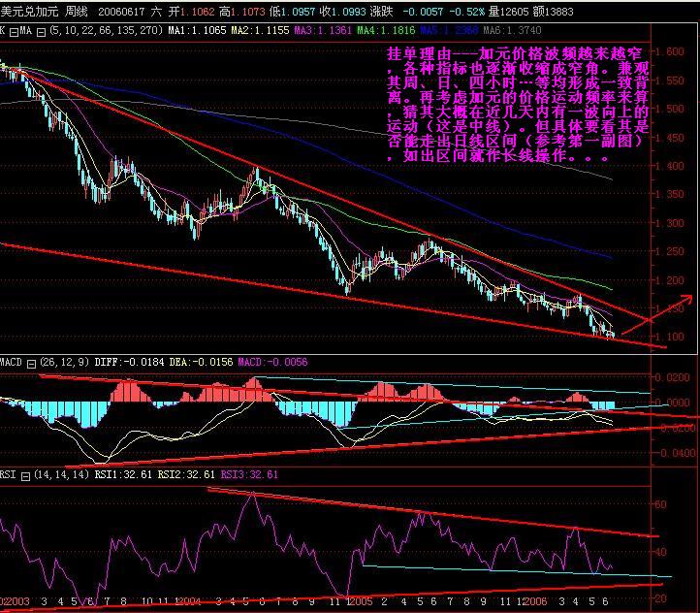Click the 40 RSI axis label

[x=660, y=552]
